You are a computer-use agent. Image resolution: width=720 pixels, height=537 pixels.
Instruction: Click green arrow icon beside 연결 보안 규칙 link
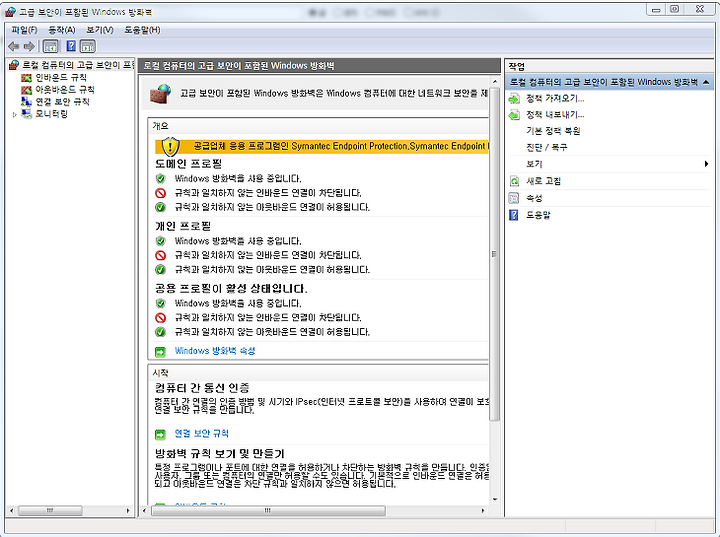pyautogui.click(x=160, y=434)
